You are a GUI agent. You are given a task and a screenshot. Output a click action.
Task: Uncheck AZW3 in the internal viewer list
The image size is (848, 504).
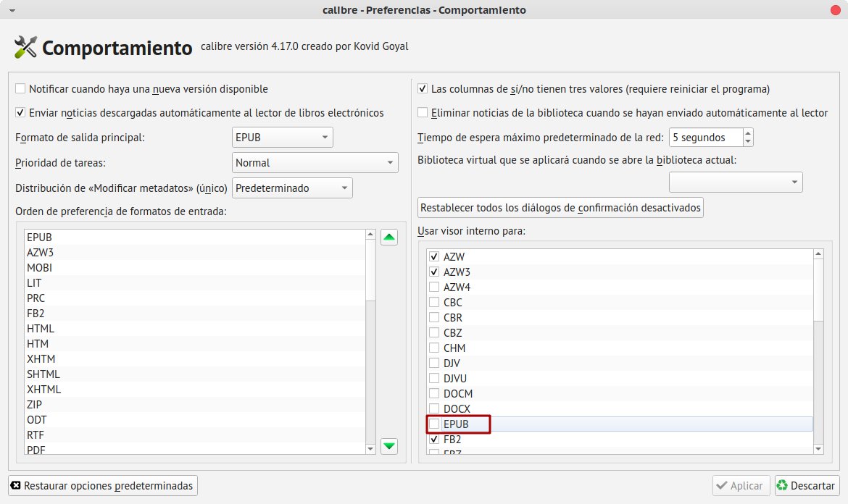(x=434, y=272)
